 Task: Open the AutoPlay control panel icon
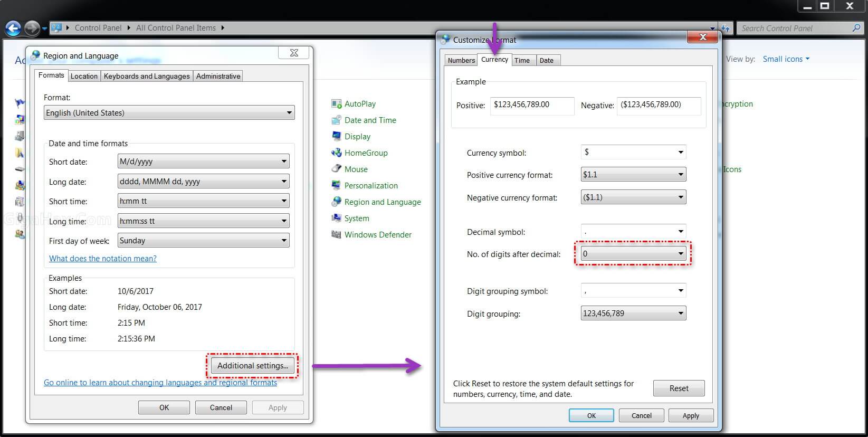click(x=336, y=104)
